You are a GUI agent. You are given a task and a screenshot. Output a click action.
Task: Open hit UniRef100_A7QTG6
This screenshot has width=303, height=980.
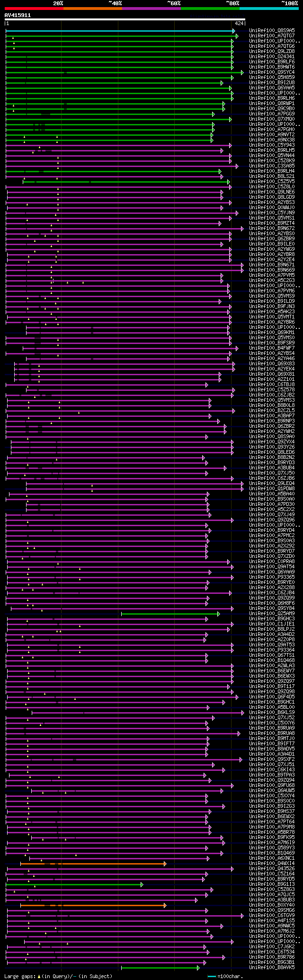(x=272, y=46)
